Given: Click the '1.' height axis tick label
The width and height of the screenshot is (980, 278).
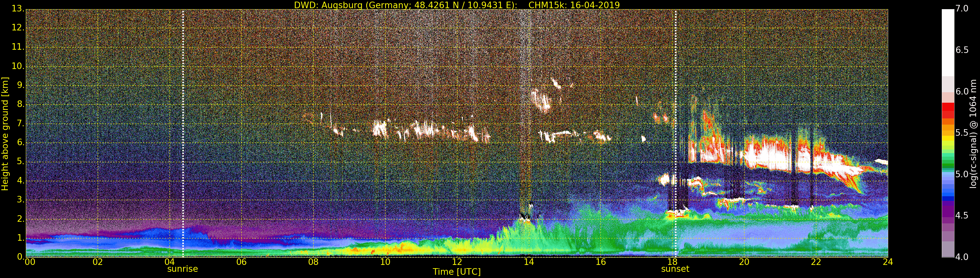Looking at the screenshot, I should click(x=21, y=238).
